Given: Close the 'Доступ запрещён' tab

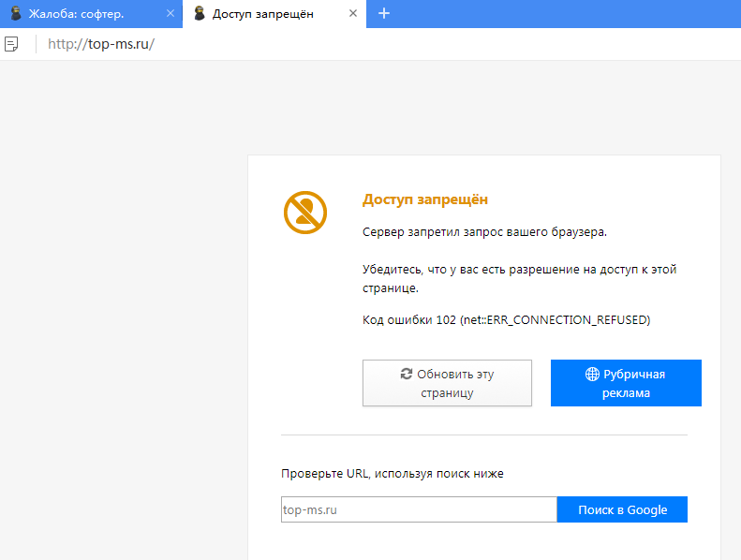Looking at the screenshot, I should click(353, 14).
